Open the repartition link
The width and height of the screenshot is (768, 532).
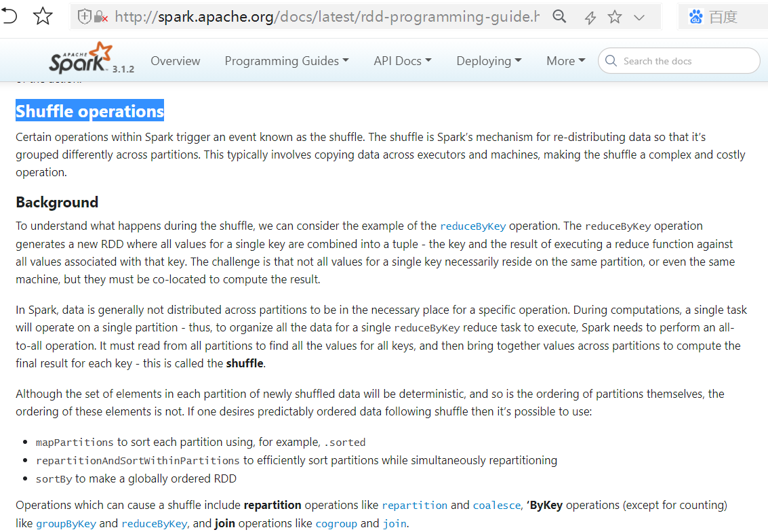[x=414, y=505]
